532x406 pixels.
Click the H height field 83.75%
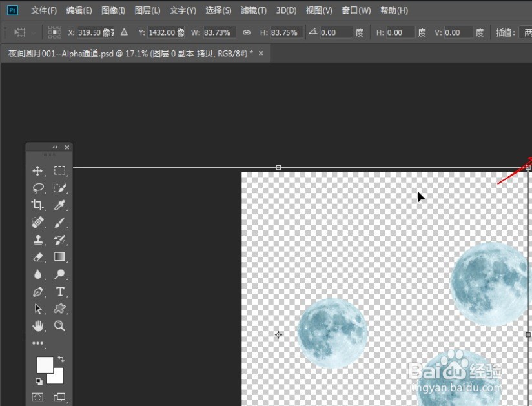tap(287, 32)
